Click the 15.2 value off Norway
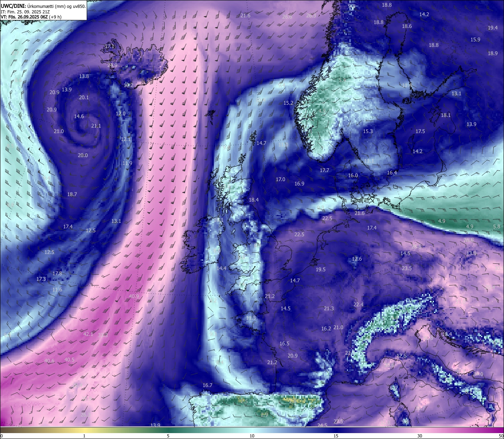 tap(288, 103)
